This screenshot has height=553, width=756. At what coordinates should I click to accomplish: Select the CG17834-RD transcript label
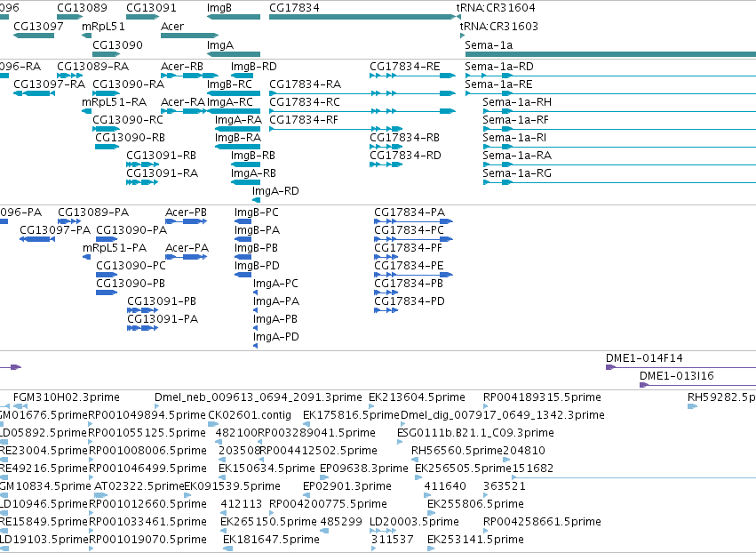point(405,156)
